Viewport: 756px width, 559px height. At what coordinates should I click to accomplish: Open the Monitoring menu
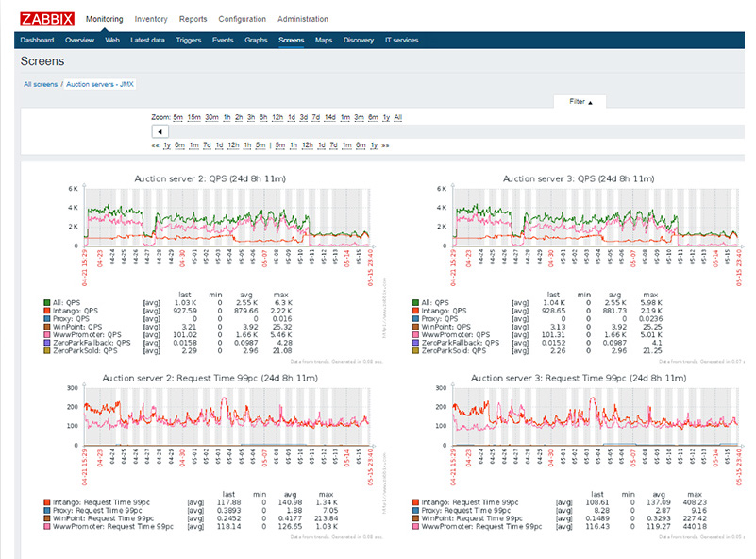(x=104, y=19)
